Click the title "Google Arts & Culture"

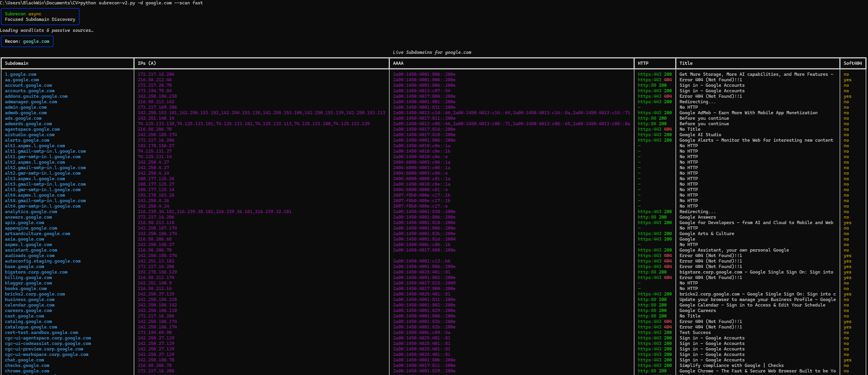pos(706,234)
